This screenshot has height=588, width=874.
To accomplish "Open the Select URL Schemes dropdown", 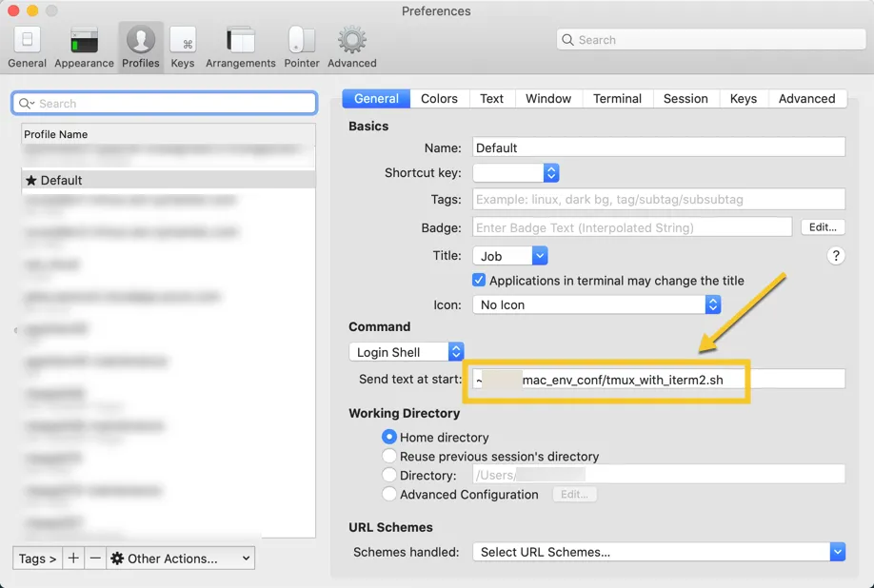I will (x=658, y=552).
